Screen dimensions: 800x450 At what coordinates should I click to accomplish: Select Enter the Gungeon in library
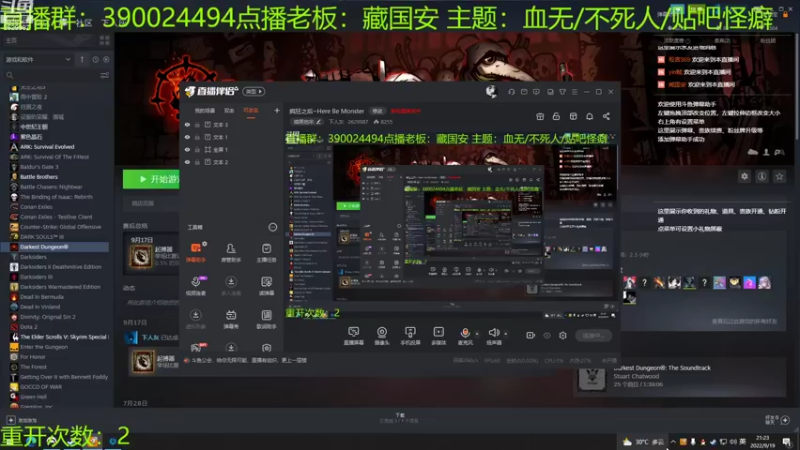coord(44,347)
